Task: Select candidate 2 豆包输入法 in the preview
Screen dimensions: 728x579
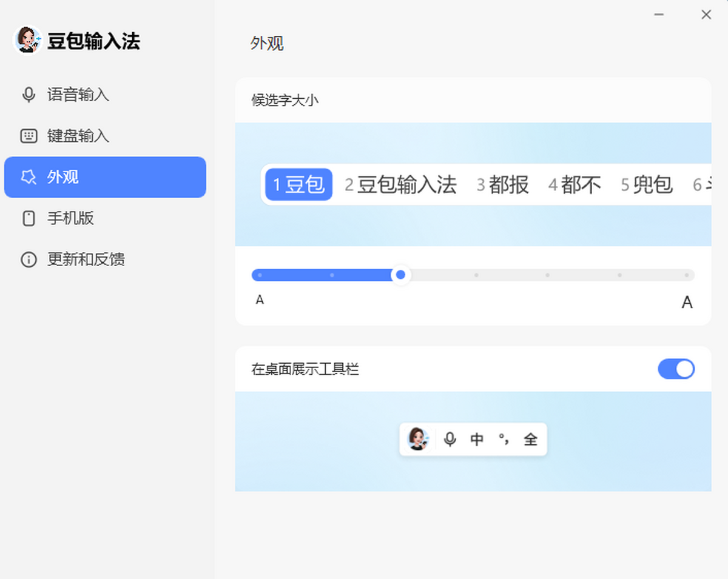Action: [x=400, y=184]
